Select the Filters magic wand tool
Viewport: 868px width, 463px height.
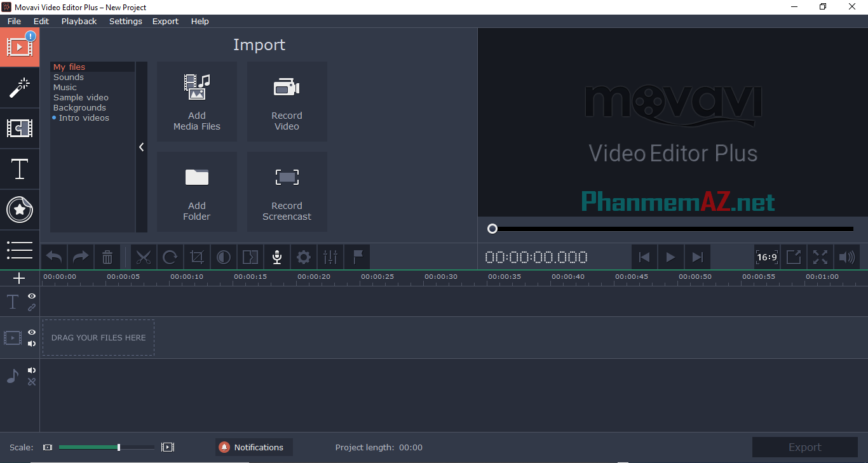point(20,88)
